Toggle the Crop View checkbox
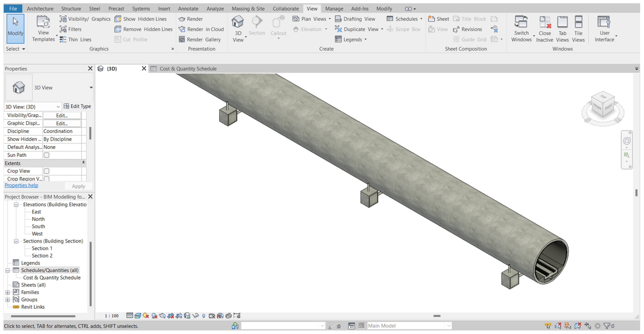 coord(46,171)
